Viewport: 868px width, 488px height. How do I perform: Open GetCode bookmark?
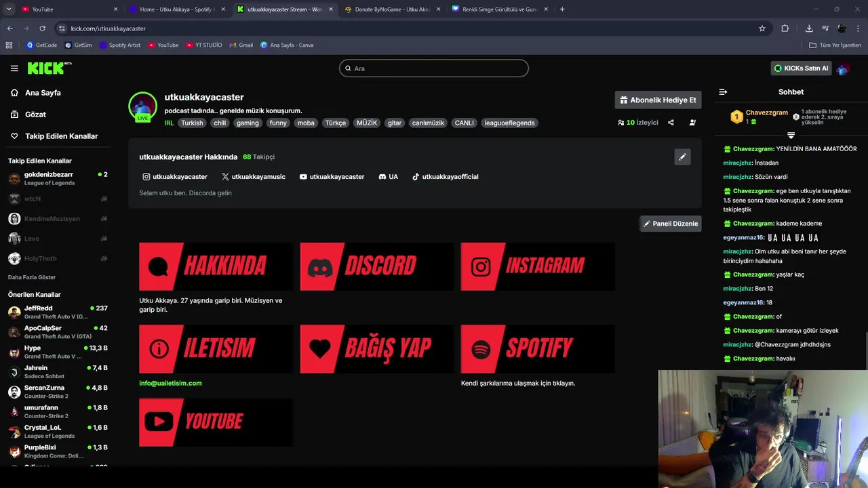(x=41, y=45)
